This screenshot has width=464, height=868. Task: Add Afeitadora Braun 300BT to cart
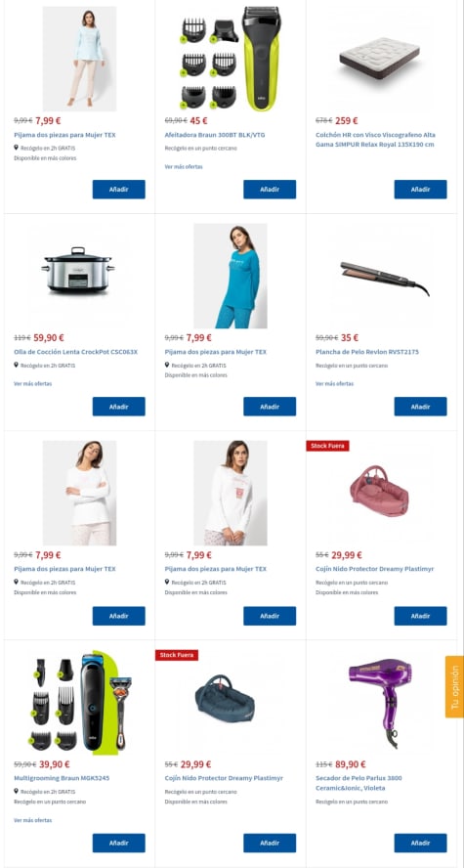270,190
